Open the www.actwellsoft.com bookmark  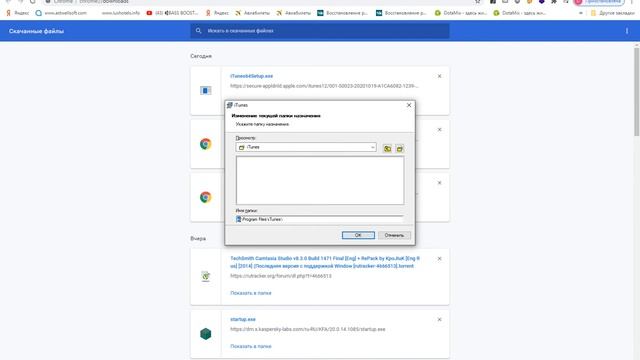61,13
